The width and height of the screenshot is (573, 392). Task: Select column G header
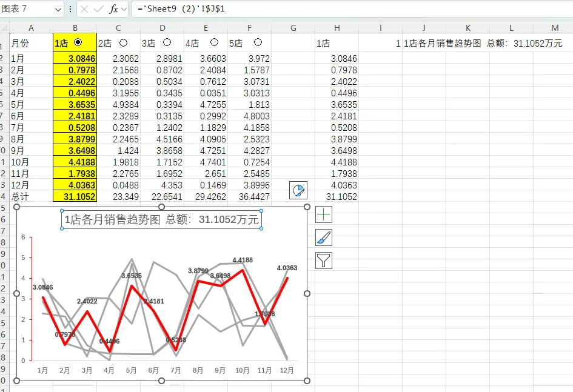point(293,28)
